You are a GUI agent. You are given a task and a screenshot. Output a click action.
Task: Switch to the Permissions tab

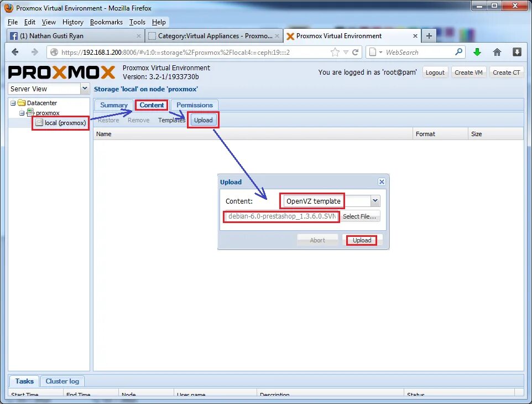click(195, 105)
